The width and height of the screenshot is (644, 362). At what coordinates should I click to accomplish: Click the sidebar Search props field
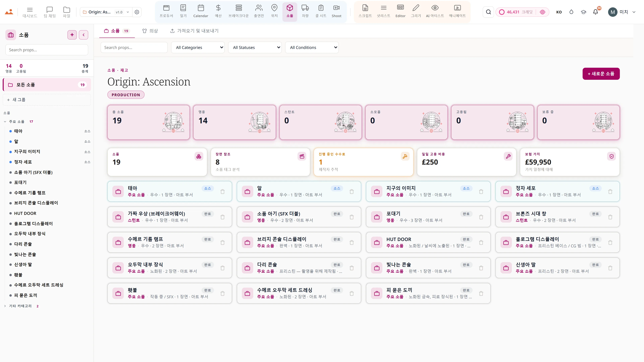(x=47, y=50)
